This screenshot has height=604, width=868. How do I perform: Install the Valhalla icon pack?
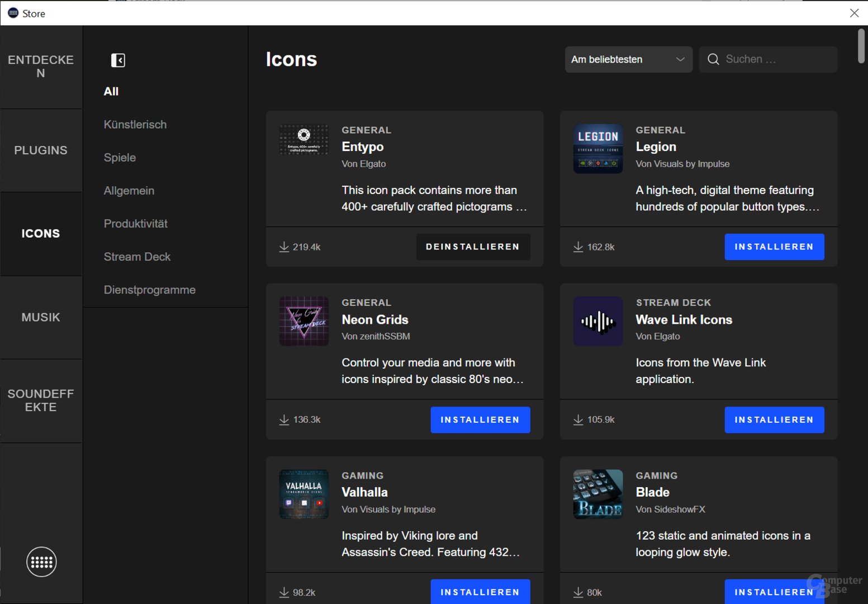pos(480,592)
